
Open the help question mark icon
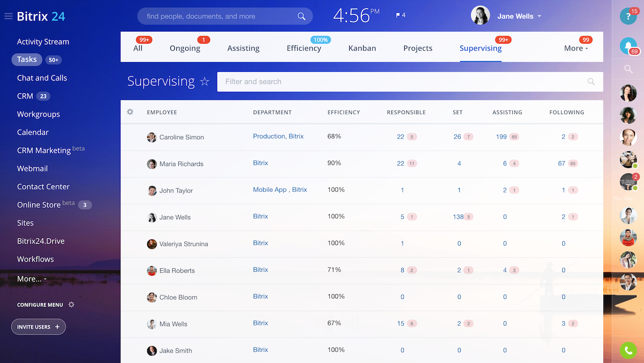628,17
